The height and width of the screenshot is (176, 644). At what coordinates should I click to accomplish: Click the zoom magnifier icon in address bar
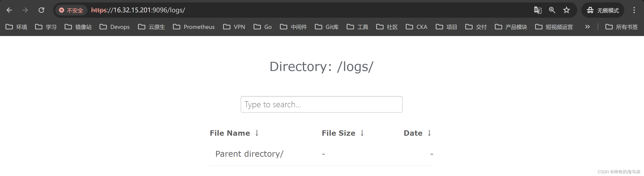pos(552,10)
